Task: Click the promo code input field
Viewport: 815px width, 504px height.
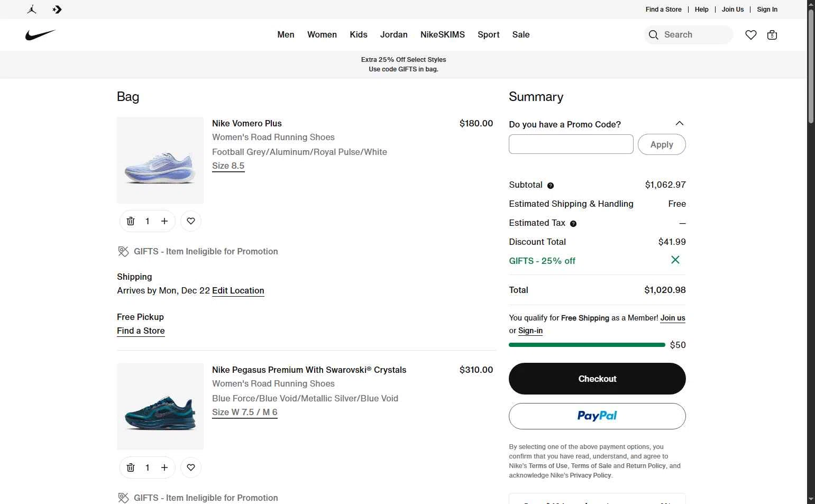Action: [571, 144]
